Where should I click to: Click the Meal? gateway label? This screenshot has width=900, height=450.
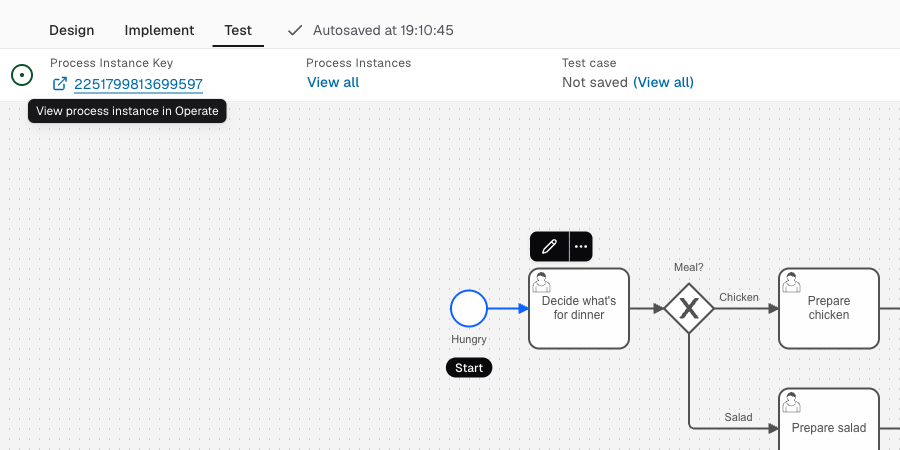689,267
